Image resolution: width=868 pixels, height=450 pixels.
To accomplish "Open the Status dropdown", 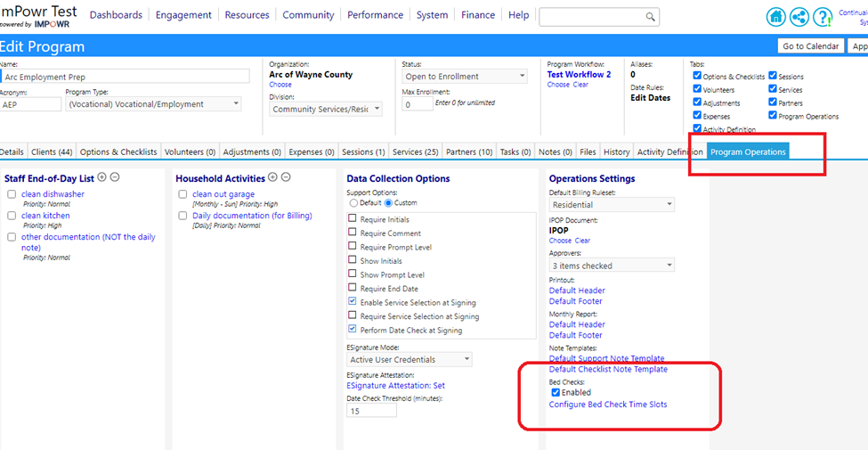I will 465,77.
